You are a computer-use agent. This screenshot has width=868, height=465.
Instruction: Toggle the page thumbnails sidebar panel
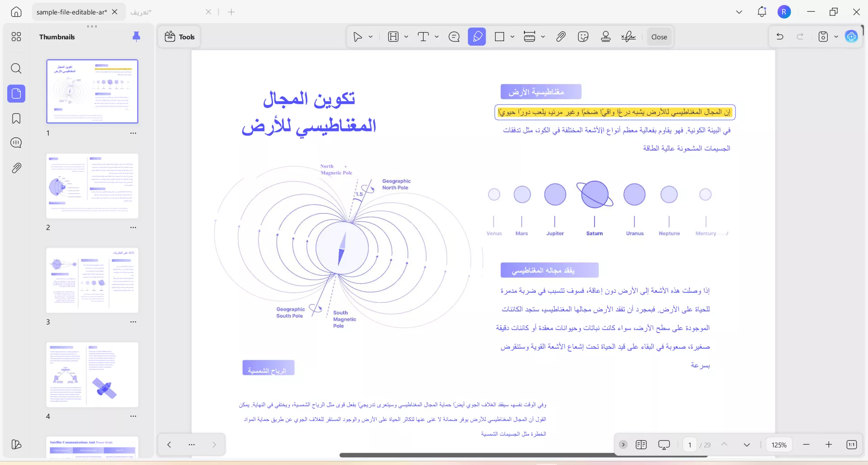pyautogui.click(x=16, y=94)
